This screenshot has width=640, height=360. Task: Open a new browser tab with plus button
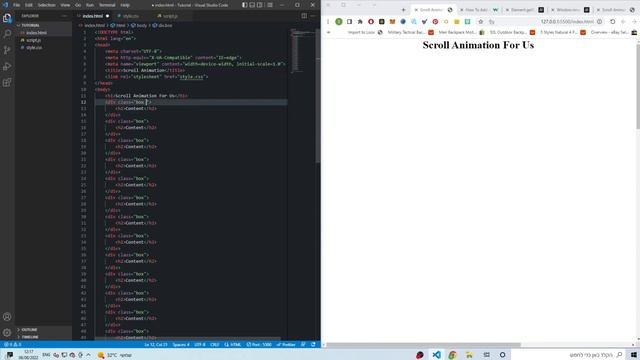click(403, 10)
